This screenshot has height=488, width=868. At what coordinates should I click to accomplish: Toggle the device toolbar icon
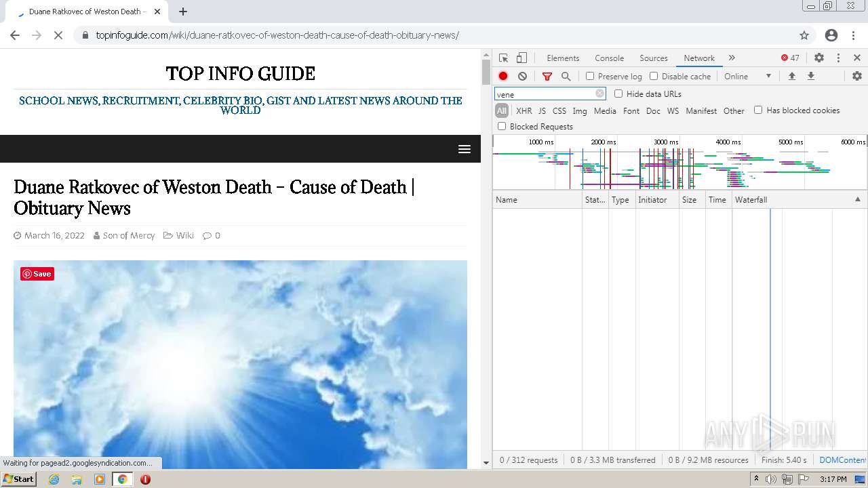521,58
